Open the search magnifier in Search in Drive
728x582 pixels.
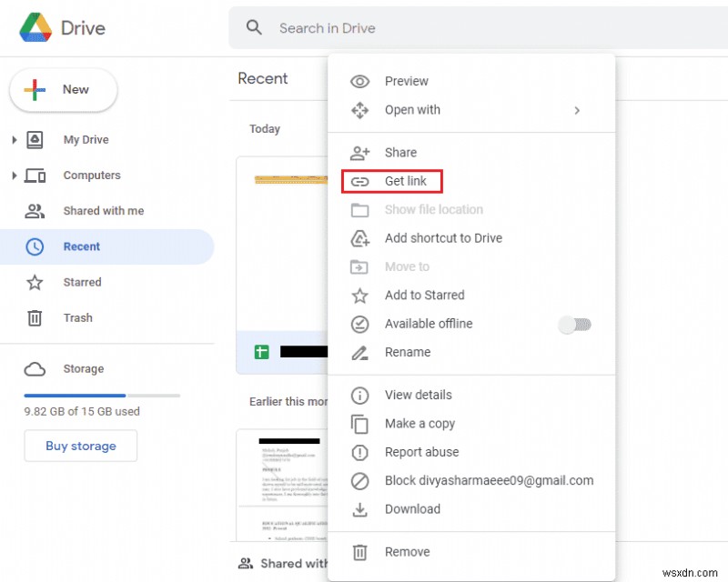pyautogui.click(x=254, y=27)
